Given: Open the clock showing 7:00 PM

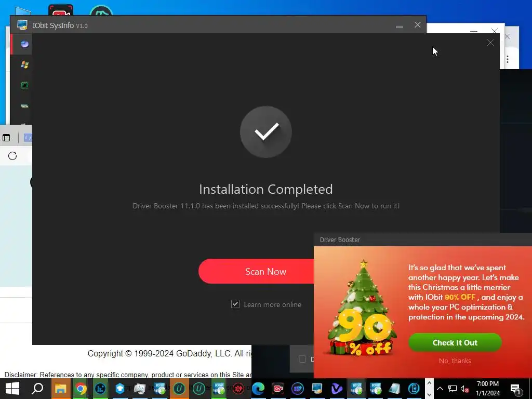Looking at the screenshot, I should coord(487,389).
